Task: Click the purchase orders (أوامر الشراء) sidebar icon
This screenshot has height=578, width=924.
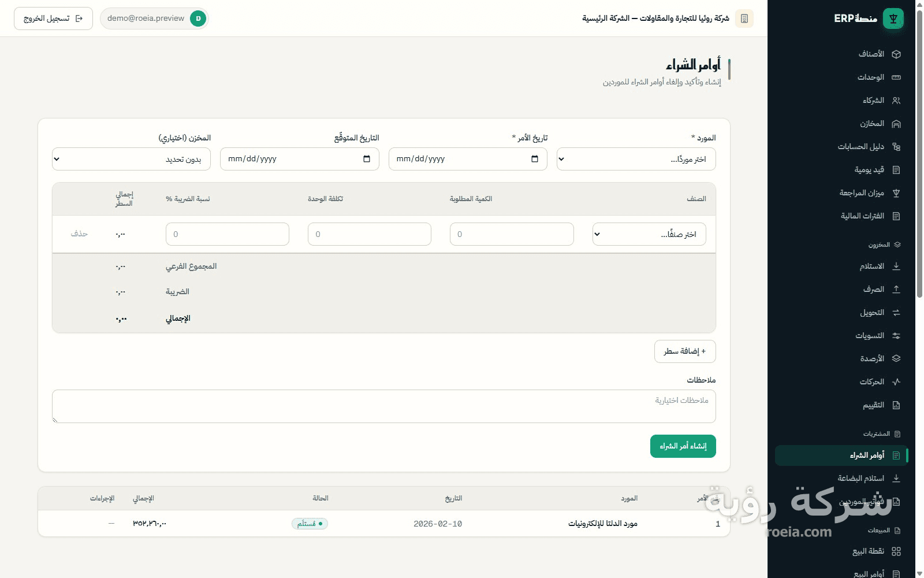Action: coord(896,455)
